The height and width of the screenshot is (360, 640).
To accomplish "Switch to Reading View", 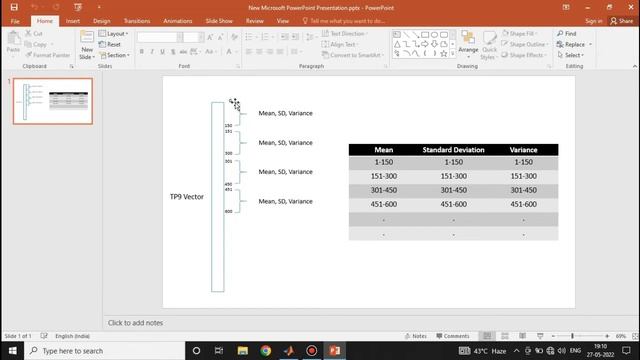I will click(x=522, y=336).
